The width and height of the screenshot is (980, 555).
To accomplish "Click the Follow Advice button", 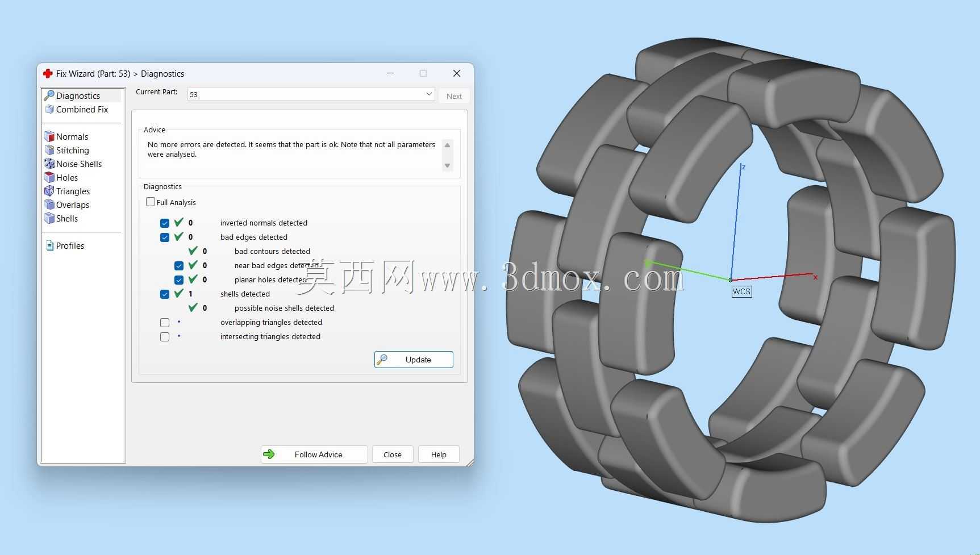I will (314, 454).
